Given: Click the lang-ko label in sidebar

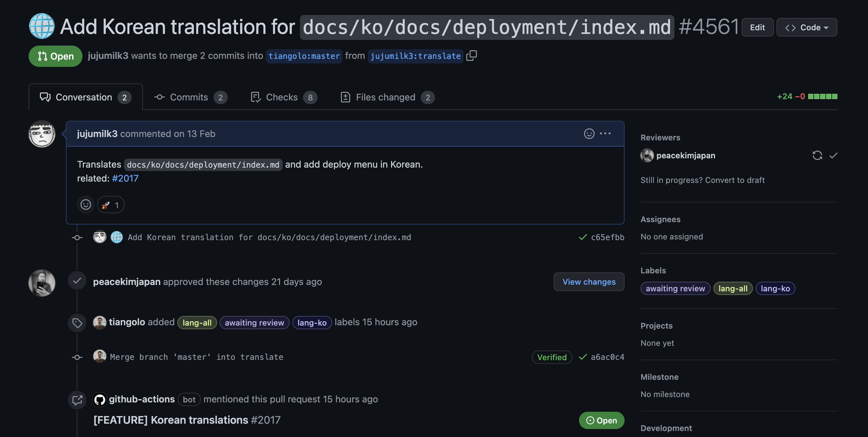Looking at the screenshot, I should click(775, 288).
